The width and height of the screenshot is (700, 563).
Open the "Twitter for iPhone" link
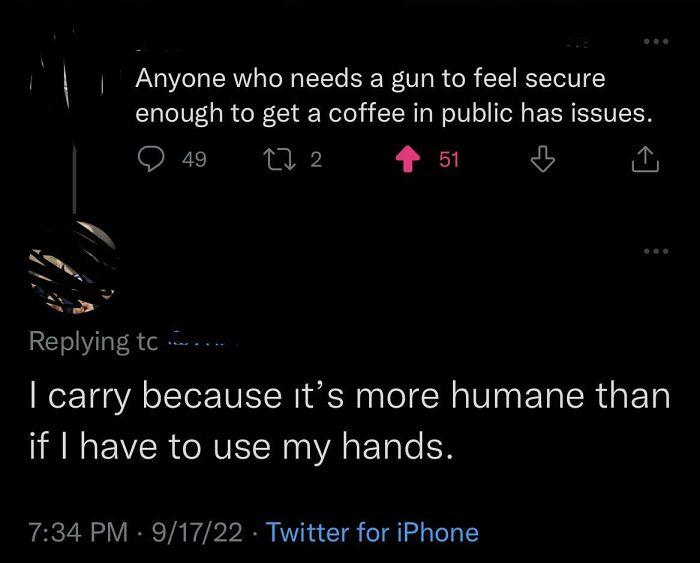372,533
